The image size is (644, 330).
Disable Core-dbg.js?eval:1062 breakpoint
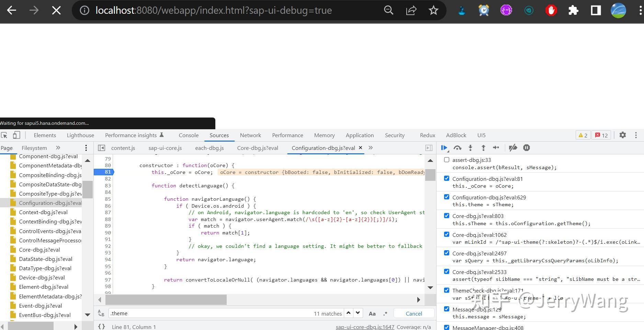[x=447, y=234]
